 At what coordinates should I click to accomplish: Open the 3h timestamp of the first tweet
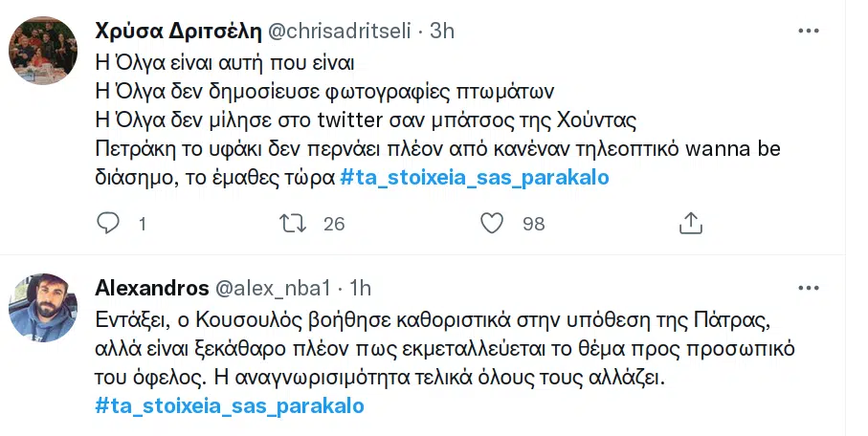click(x=442, y=31)
